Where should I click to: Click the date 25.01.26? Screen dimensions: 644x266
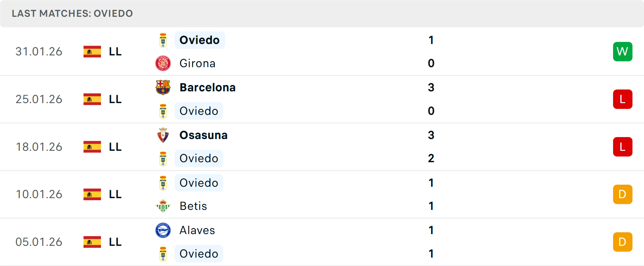coord(39,99)
